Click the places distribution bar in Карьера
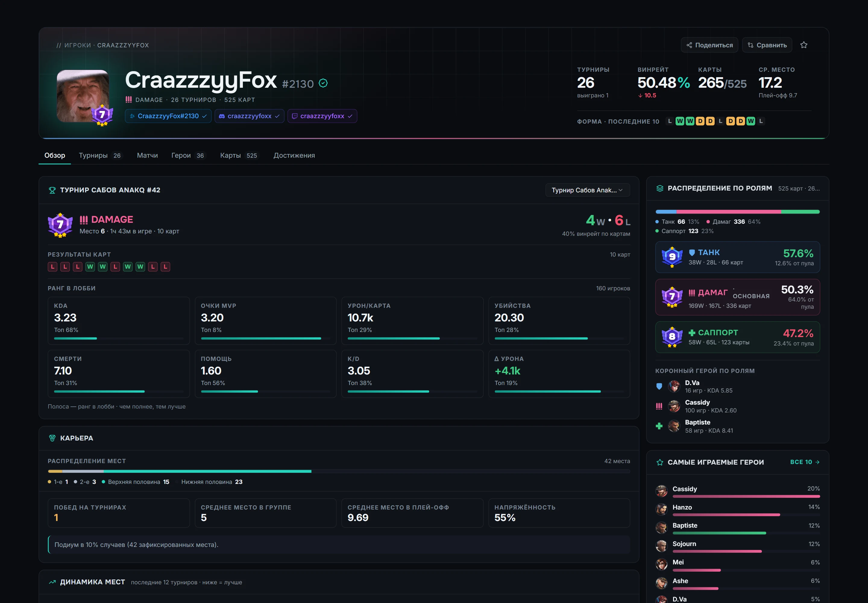Viewport: 868px width, 603px height. coord(339,471)
